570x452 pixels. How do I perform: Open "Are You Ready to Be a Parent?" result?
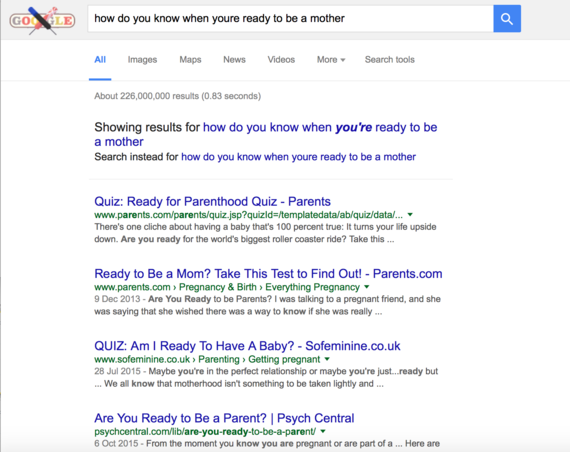point(224,418)
